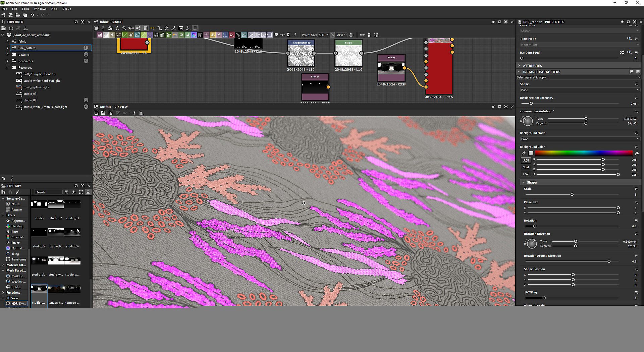
Task: Expand the patterns folder in Explorer
Action: [x=8, y=54]
